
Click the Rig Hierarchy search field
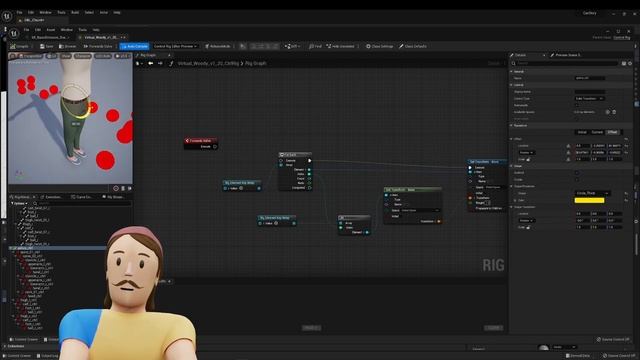coord(82,203)
